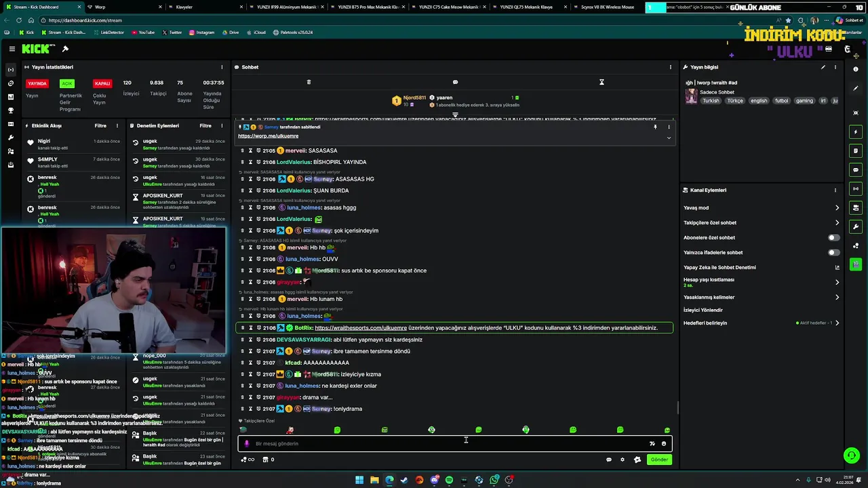Click the info icon in right sidebar
This screenshot has height=488, width=868.
coord(856,69)
